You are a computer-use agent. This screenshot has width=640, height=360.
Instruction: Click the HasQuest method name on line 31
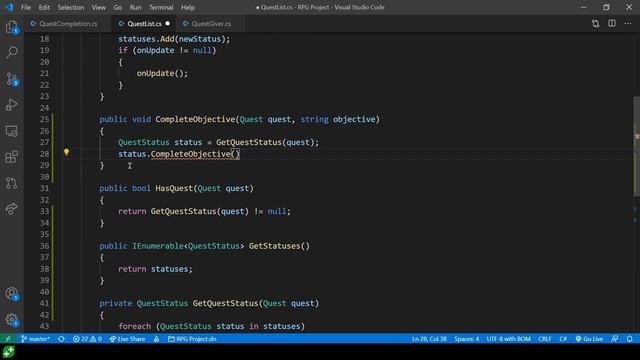click(174, 188)
